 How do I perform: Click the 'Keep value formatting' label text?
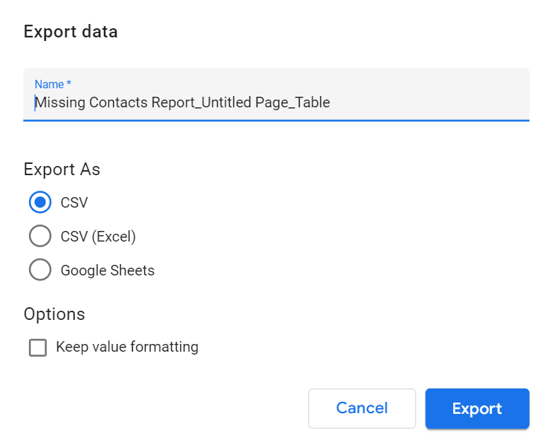click(x=127, y=347)
